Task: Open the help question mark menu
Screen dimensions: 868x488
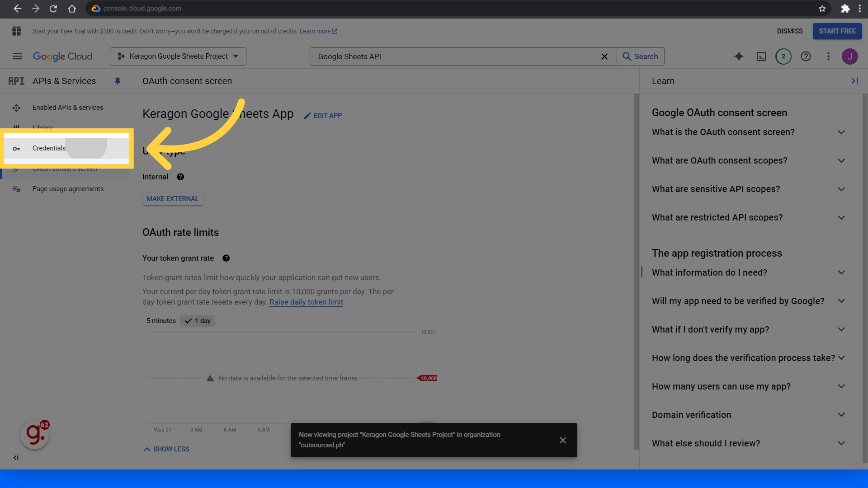Action: pyautogui.click(x=806, y=56)
